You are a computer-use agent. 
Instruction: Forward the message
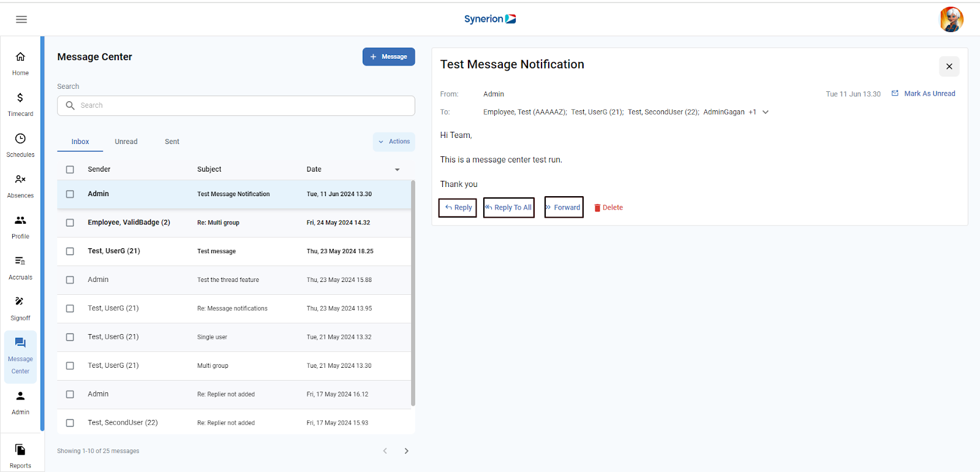point(563,207)
